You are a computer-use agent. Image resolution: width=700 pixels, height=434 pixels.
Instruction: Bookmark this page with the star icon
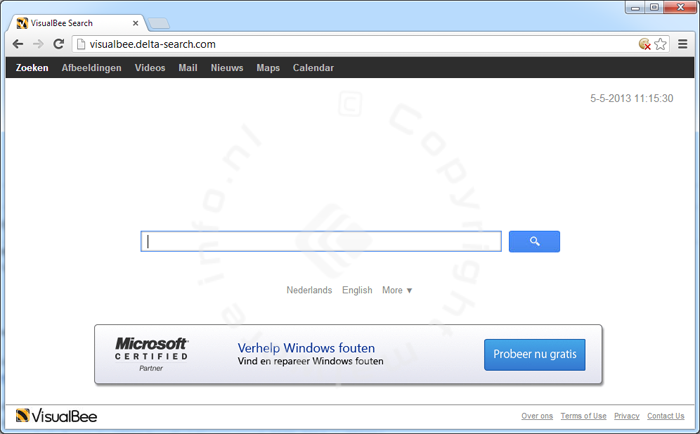660,44
